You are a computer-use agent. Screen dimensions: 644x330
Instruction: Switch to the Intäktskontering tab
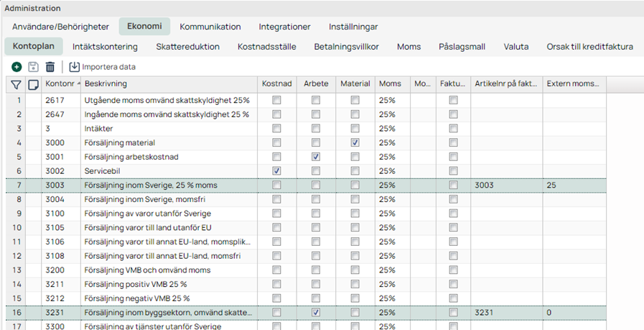pos(105,47)
